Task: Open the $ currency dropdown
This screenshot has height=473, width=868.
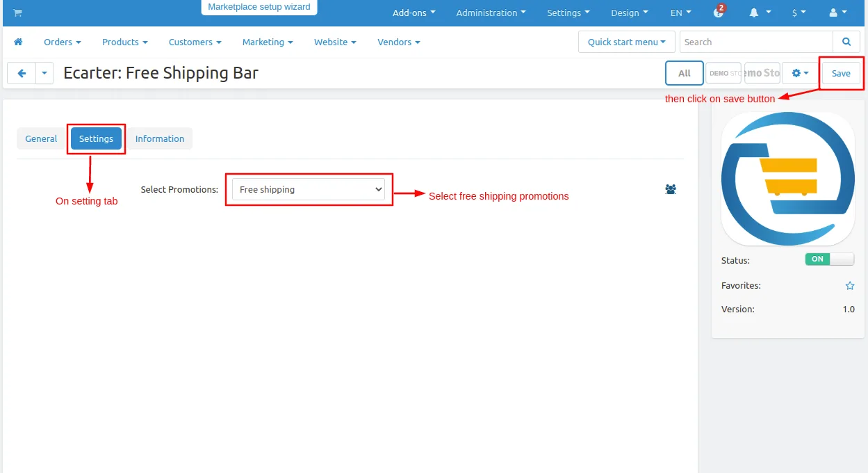Action: (x=799, y=13)
